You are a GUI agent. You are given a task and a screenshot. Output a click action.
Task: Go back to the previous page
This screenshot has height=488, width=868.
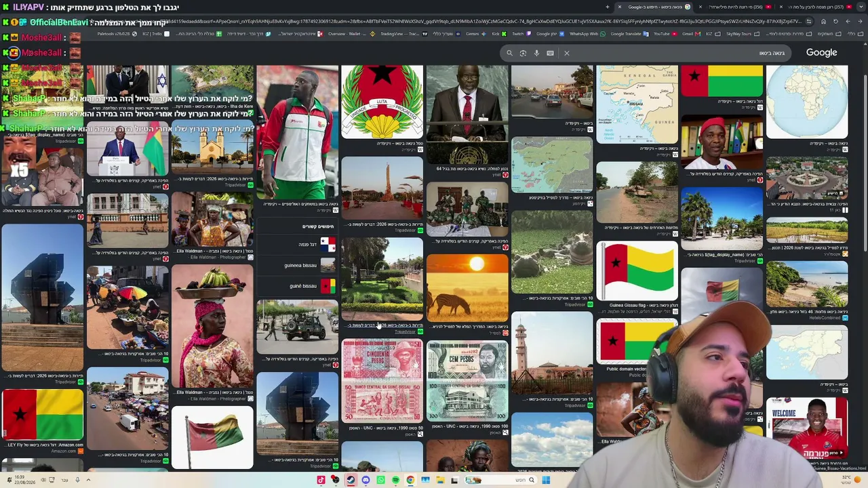(860, 21)
